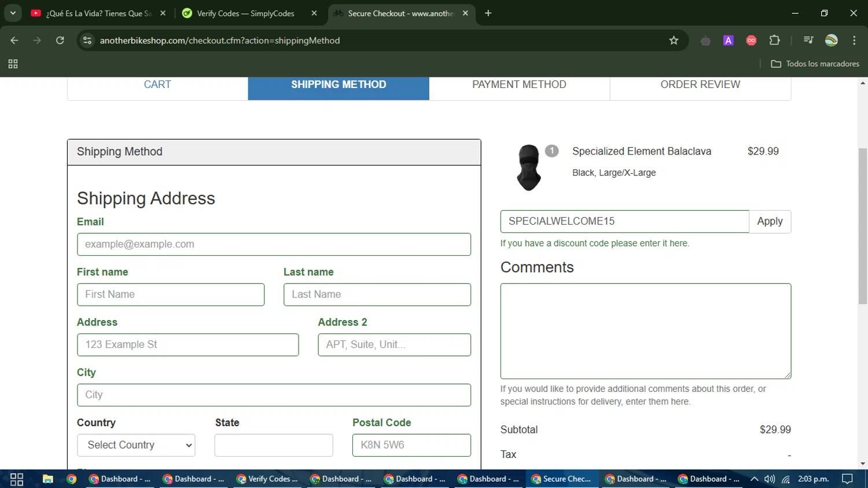The height and width of the screenshot is (488, 868).
Task: Open File Explorer from the taskbar
Action: tap(48, 479)
